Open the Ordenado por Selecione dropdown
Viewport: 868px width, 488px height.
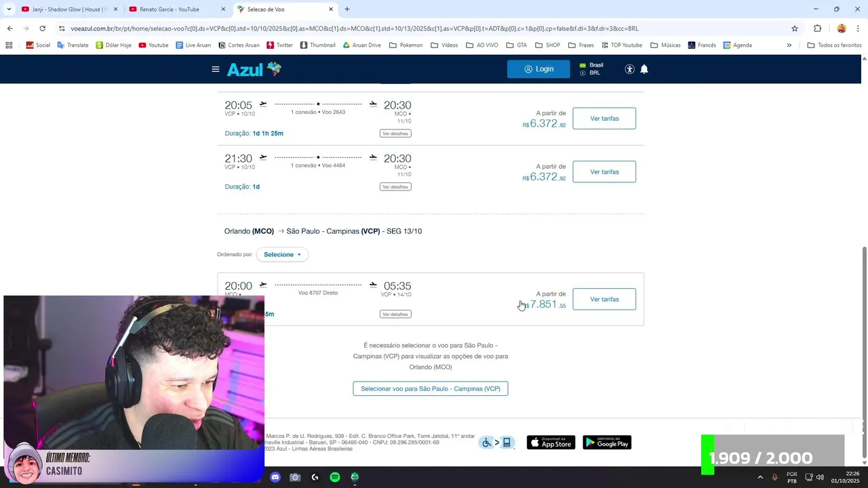(282, 255)
